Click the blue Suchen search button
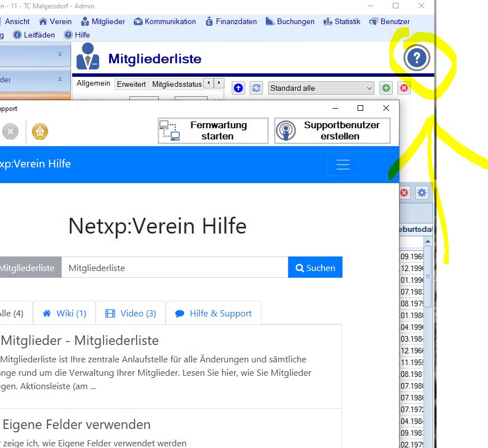The height and width of the screenshot is (448, 488). tap(315, 268)
